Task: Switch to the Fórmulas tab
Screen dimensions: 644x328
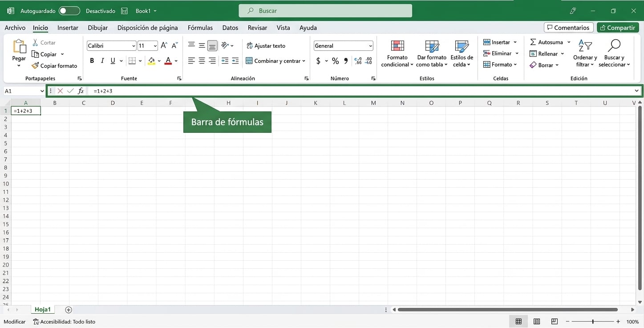Action: pos(200,28)
